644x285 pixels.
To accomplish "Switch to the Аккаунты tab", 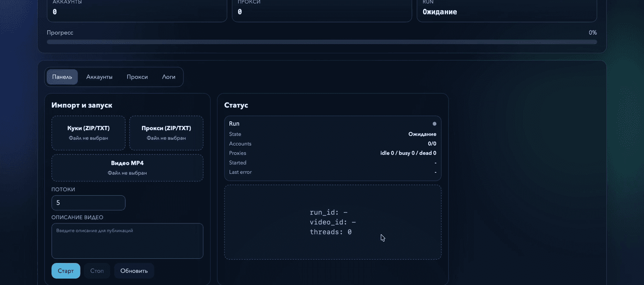I will coord(99,77).
